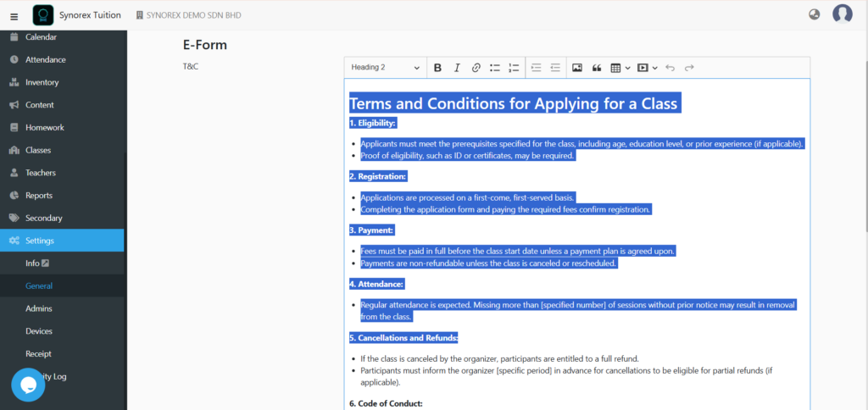Click '5. Cancellations and Refunds:' heading
Viewport: 868px width, 410px height.
coord(403,337)
